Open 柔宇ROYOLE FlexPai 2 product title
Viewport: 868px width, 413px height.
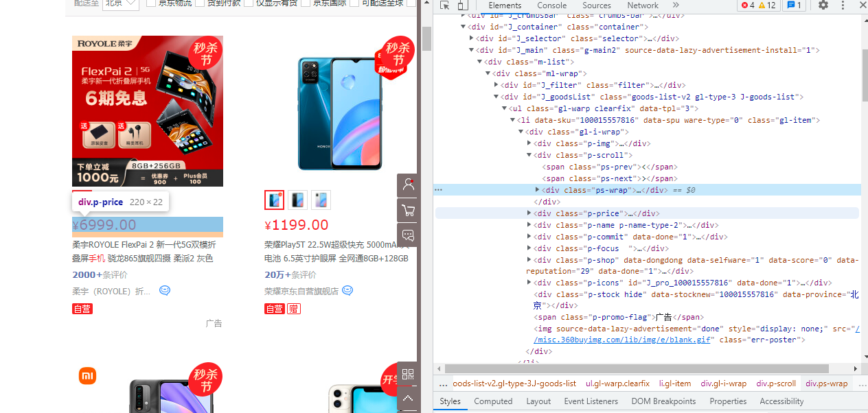(x=144, y=251)
